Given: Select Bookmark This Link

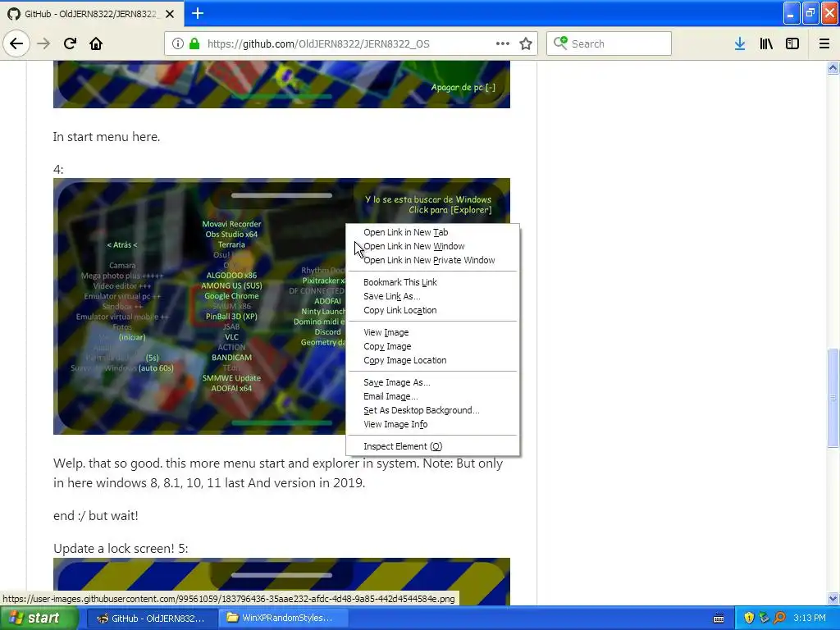Looking at the screenshot, I should point(433,282).
